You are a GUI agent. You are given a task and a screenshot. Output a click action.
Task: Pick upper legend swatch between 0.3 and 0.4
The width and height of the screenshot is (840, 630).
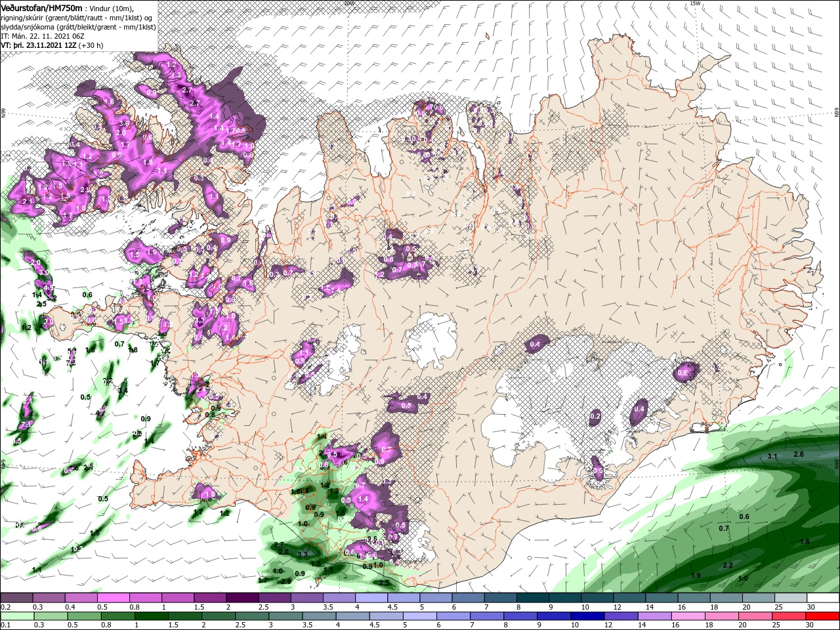point(49,598)
